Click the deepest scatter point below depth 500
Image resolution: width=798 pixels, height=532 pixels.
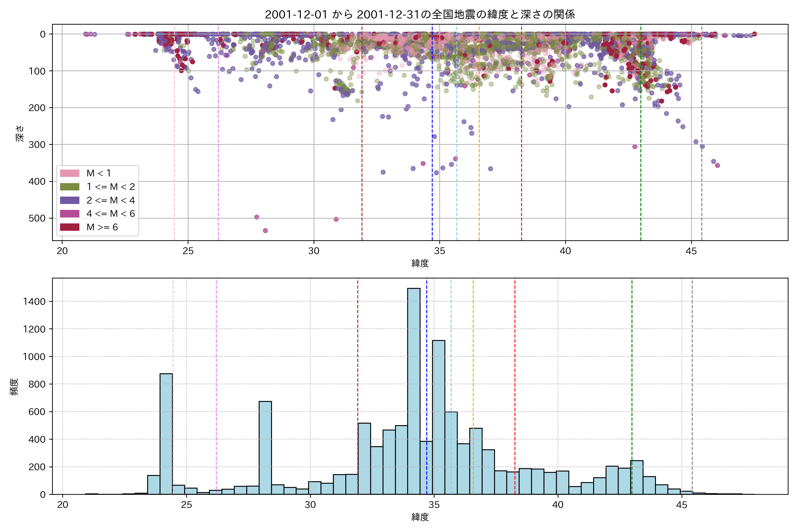265,231
